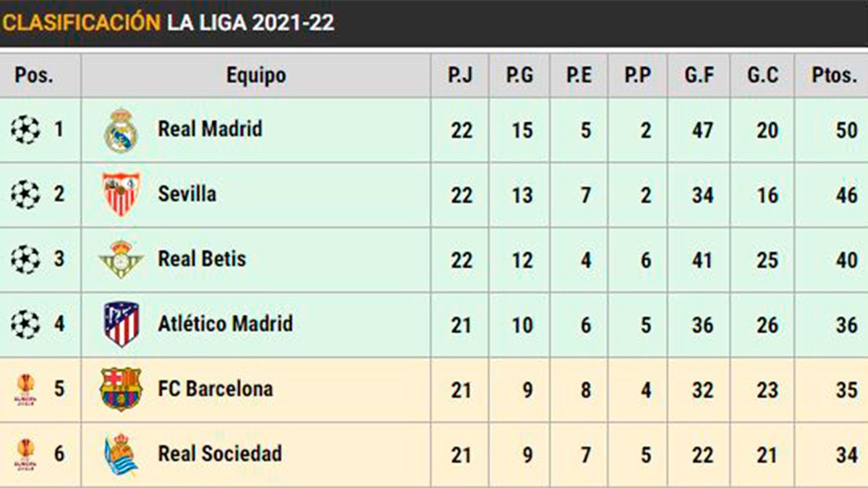
Task: Click the Sevilla club crest
Action: (x=121, y=194)
